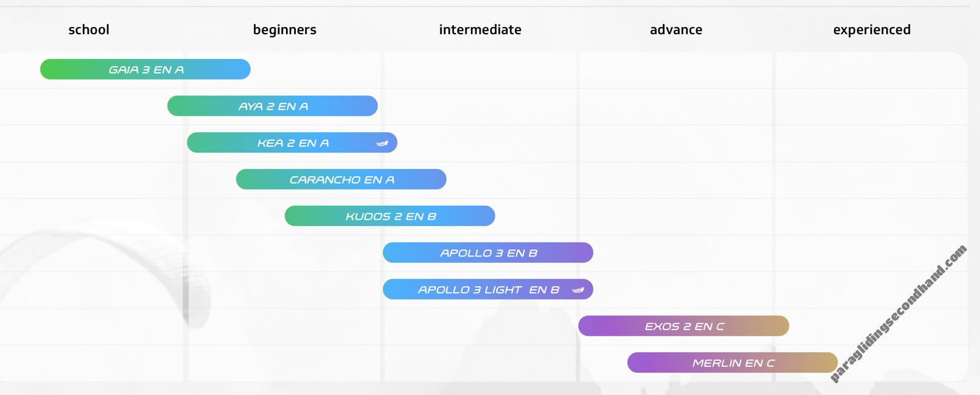The image size is (980, 395).
Task: Click the feather icon on KEA 2 bar
Action: (x=382, y=143)
